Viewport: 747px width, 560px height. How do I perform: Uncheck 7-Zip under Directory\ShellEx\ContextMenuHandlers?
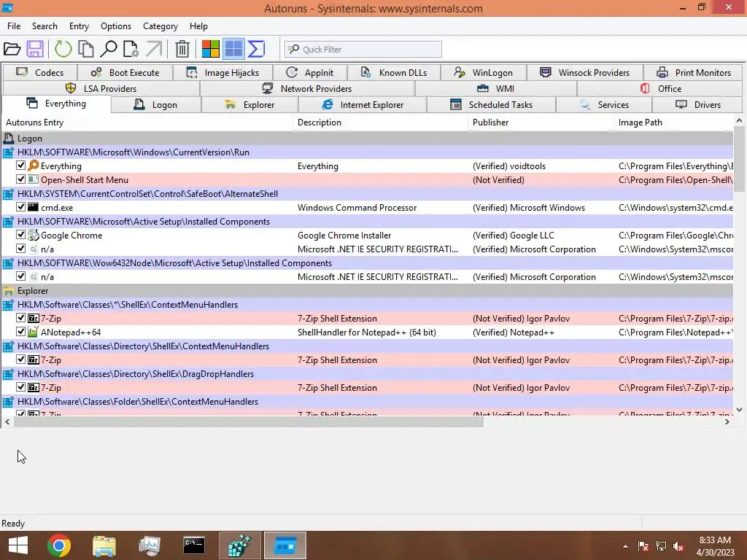(x=20, y=359)
